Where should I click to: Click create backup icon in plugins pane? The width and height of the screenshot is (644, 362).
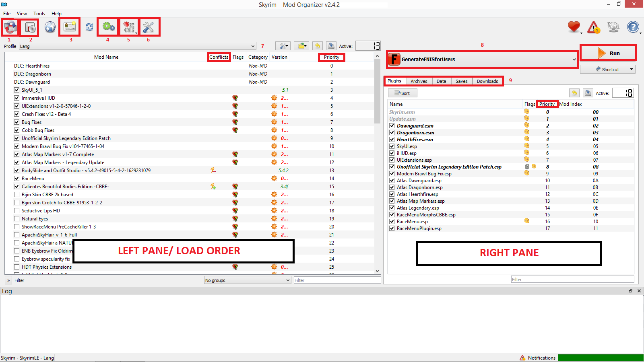coord(588,93)
